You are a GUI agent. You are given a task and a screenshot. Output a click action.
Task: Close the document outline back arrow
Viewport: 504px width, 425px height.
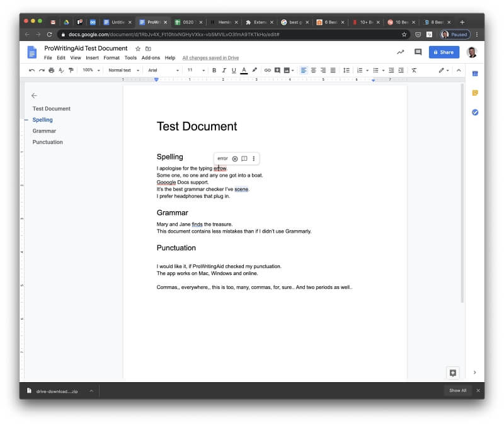coord(34,96)
